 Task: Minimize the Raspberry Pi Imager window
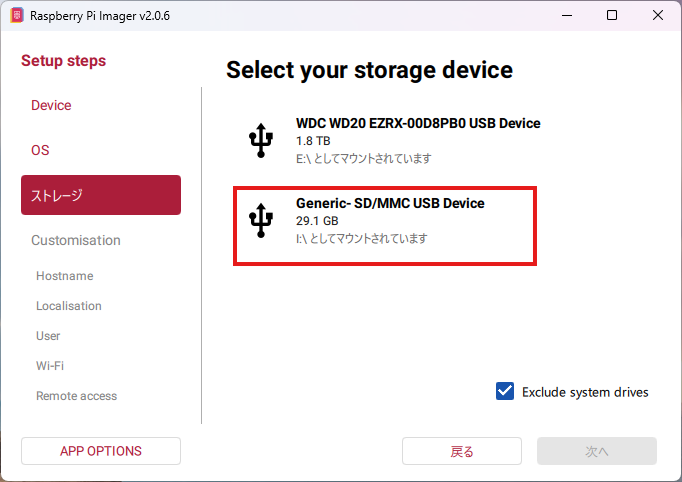click(566, 16)
